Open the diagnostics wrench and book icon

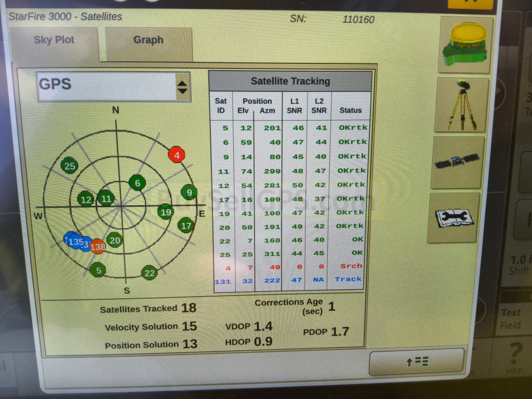point(453,217)
